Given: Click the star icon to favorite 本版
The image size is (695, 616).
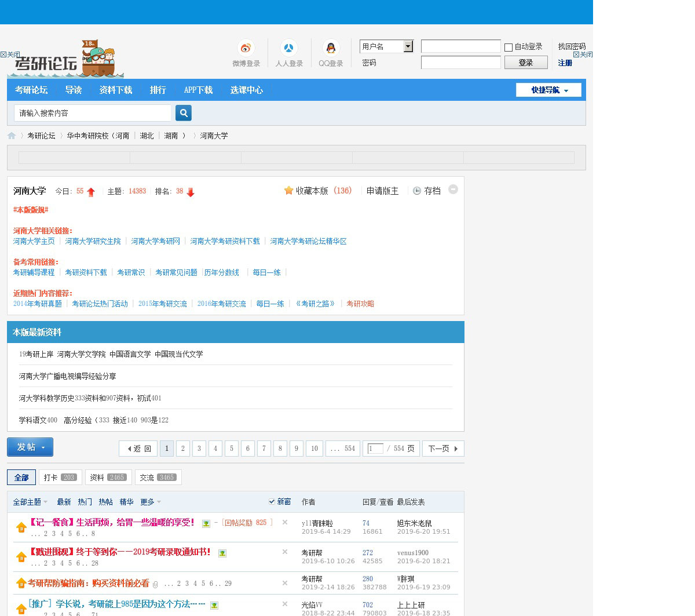Looking at the screenshot, I should point(288,191).
